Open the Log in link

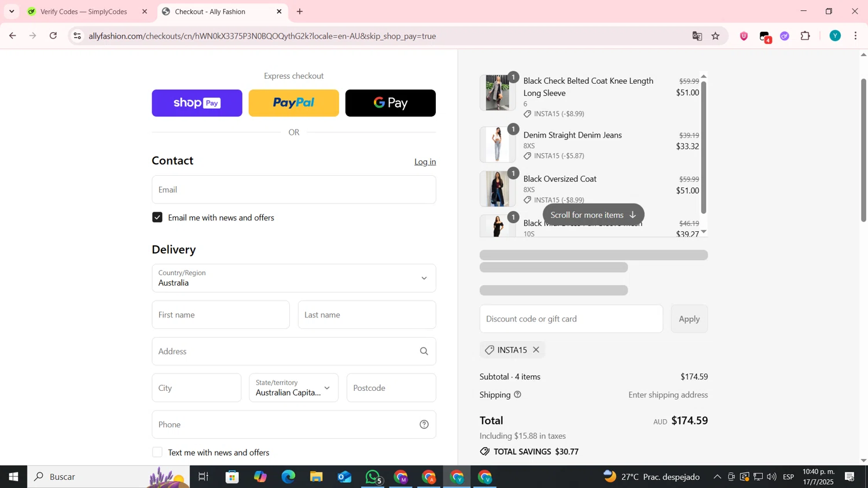click(x=425, y=162)
